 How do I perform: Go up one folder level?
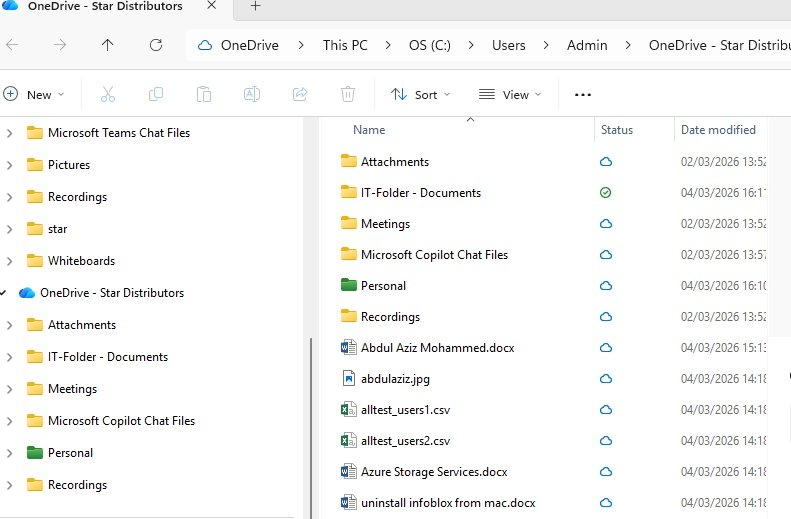107,45
